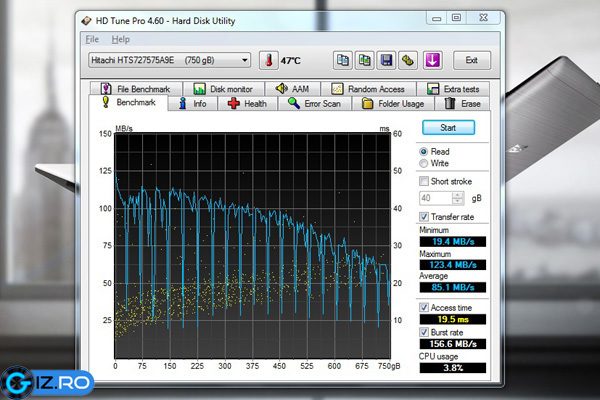Viewport: 600px width, 400px height.
Task: Expand the Hitachi drive selection dropdown
Action: pos(169,60)
